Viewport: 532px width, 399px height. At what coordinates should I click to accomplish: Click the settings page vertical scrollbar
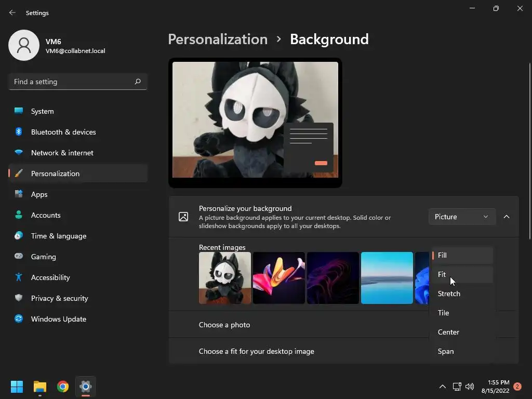pyautogui.click(x=529, y=151)
